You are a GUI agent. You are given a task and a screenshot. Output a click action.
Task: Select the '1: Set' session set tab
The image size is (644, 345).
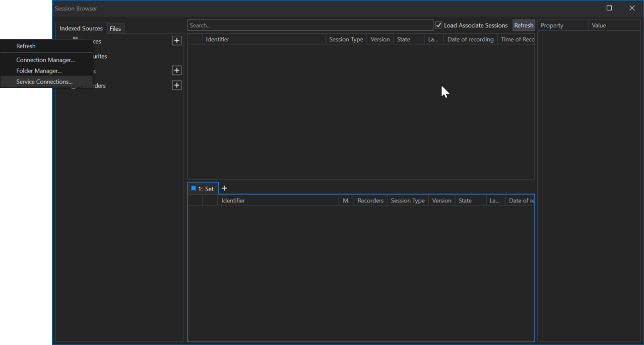[204, 188]
